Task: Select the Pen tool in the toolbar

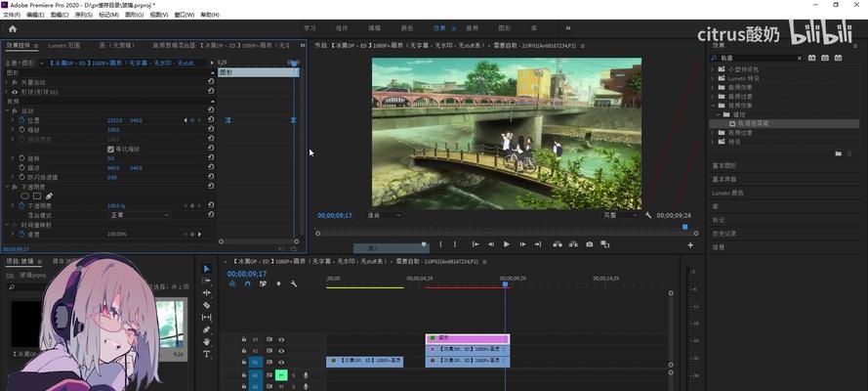Action: click(x=206, y=329)
